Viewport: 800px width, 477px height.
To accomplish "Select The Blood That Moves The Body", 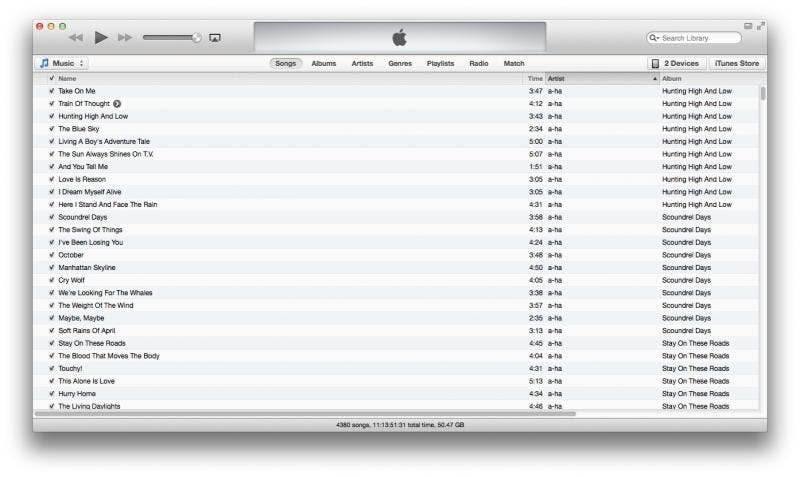I will click(x=109, y=356).
